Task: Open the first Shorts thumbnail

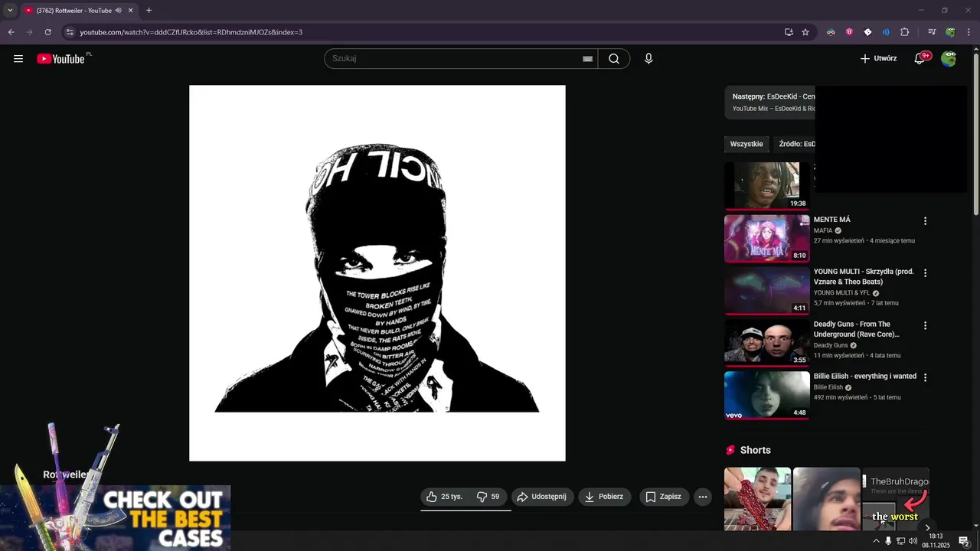Action: pyautogui.click(x=757, y=499)
